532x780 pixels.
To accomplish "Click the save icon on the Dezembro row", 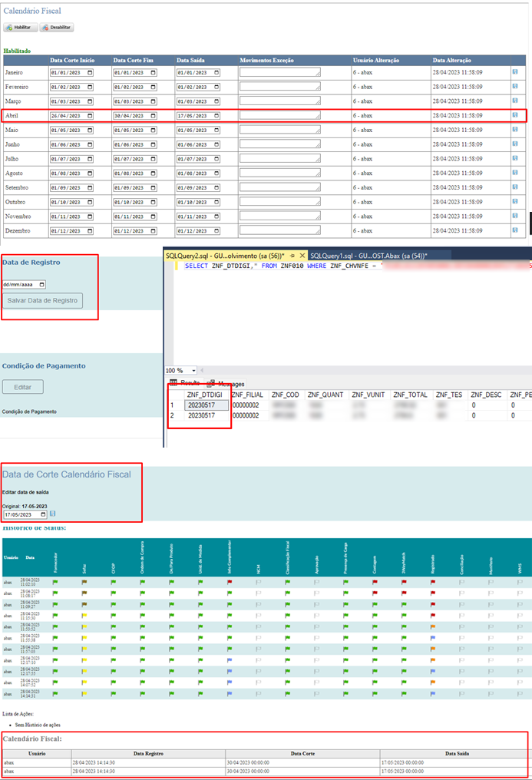I will 515,230.
